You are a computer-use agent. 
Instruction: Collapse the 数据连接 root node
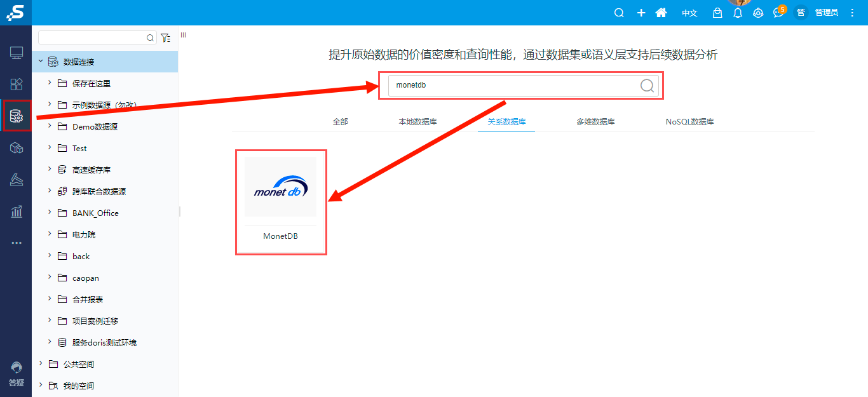pyautogui.click(x=41, y=62)
